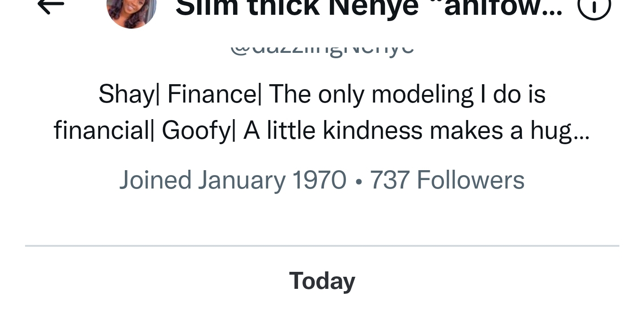Click the bullet dot between Joined and Followers
Image resolution: width=644 pixels, height=309 pixels.
[x=358, y=181]
